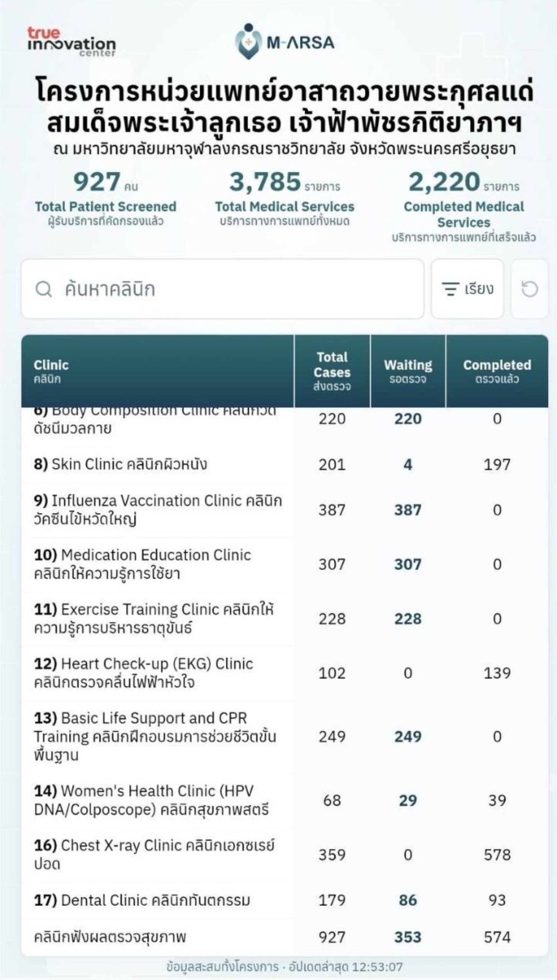Open Medication Education Clinic entry

[285, 564]
